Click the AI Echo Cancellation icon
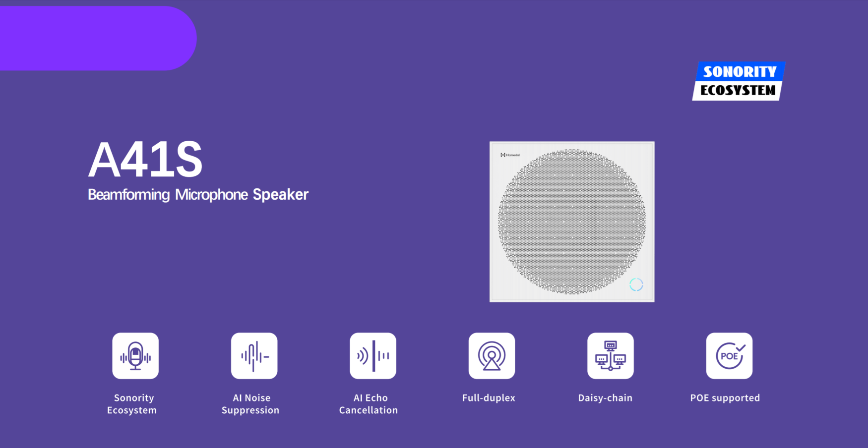 [373, 356]
